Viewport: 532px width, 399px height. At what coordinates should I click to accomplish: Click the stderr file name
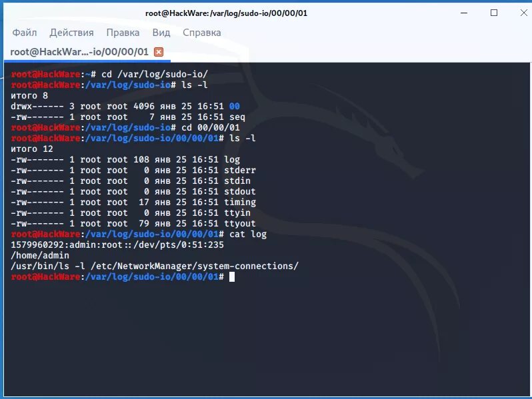coord(240,170)
